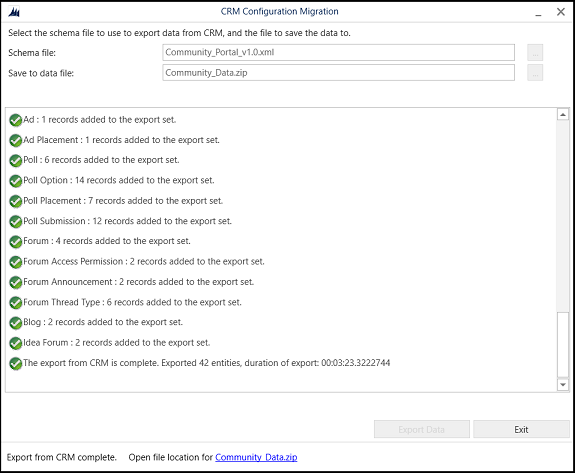Click the Export Data button
This screenshot has width=575, height=473.
422,429
